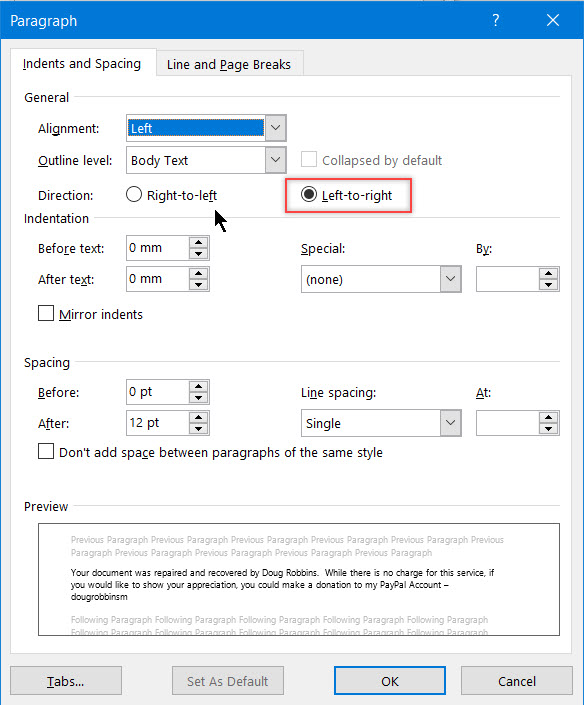Increase Before text indentation with up arrow
The height and width of the screenshot is (705, 584).
point(198,242)
